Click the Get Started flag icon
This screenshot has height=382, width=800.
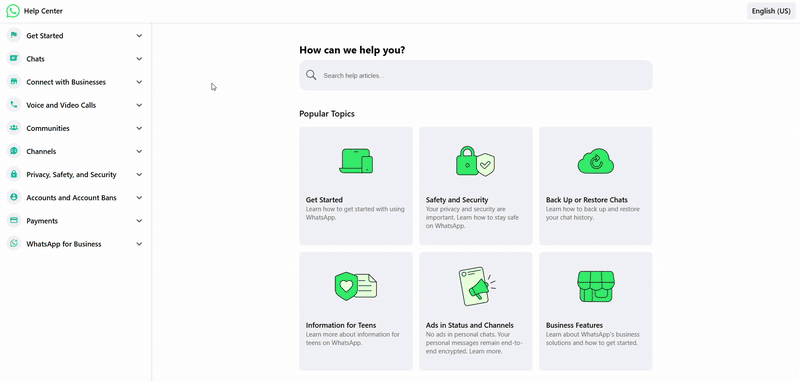point(14,36)
